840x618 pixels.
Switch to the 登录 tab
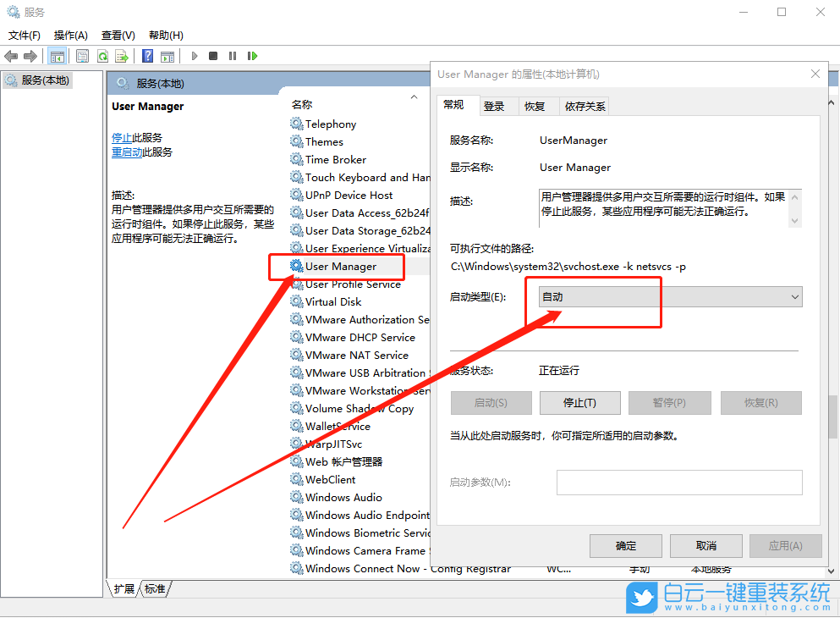click(x=496, y=105)
